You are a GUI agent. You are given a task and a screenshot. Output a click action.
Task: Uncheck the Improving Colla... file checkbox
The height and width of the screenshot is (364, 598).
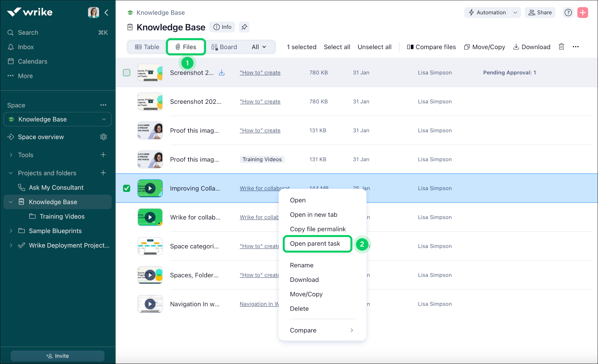click(126, 188)
